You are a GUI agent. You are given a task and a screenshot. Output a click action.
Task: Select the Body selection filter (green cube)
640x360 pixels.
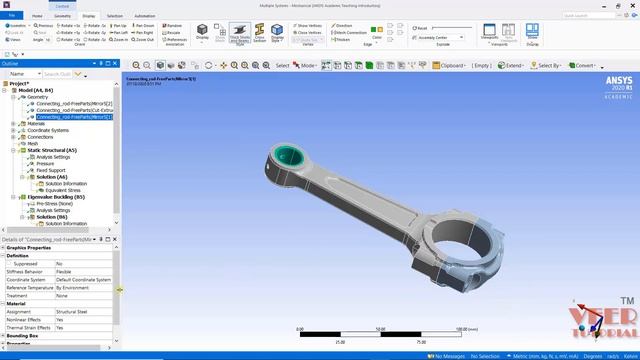[369, 65]
